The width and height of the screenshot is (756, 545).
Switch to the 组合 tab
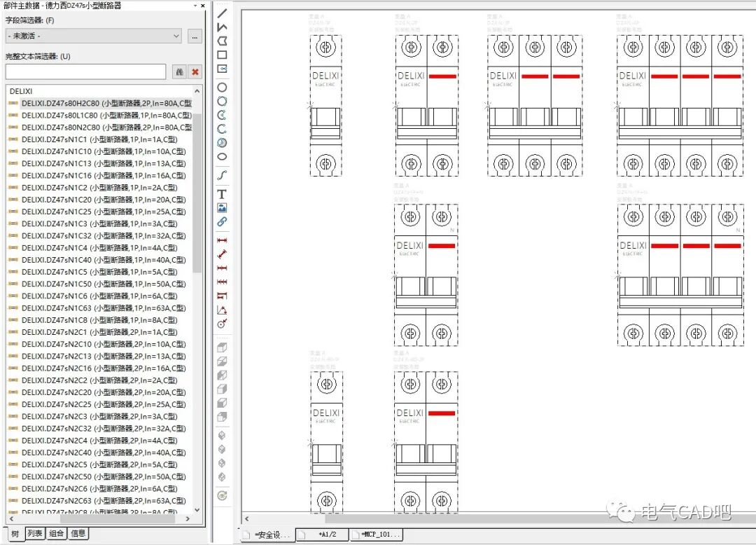pyautogui.click(x=57, y=533)
